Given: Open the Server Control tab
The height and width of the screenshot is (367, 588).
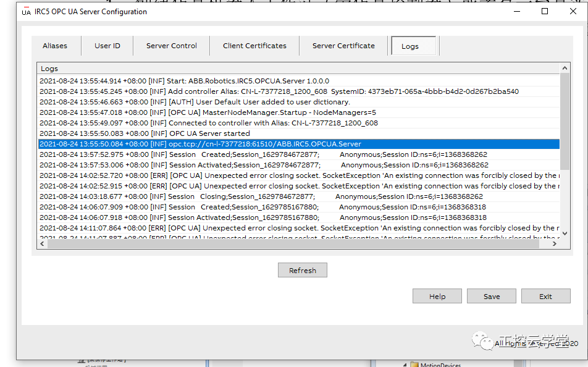Looking at the screenshot, I should [171, 46].
